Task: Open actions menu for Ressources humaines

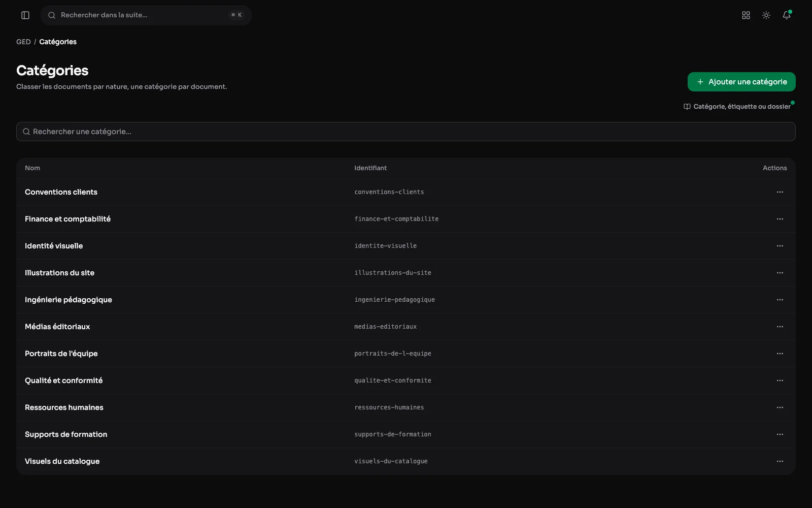Action: (780, 407)
